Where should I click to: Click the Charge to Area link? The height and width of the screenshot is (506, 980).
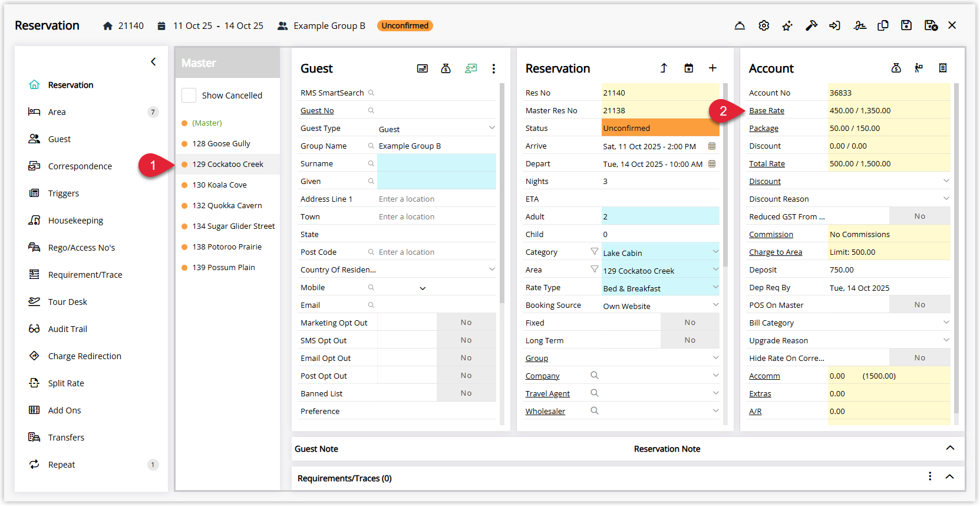click(x=776, y=252)
